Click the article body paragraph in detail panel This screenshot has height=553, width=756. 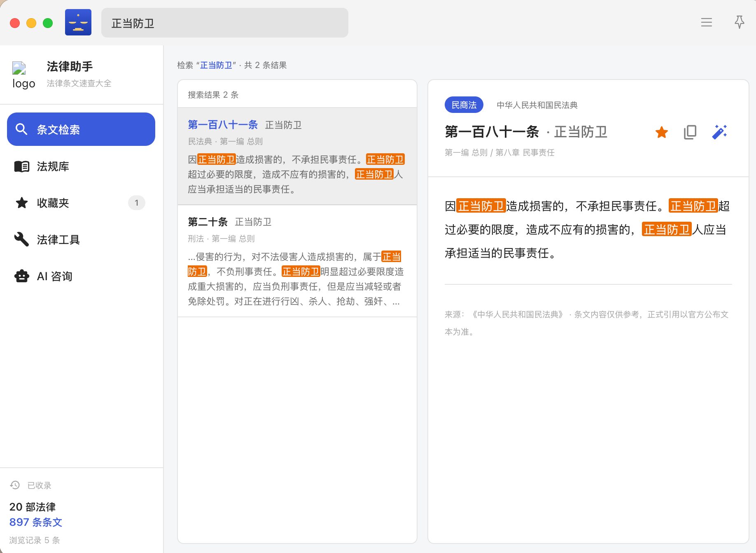point(588,230)
